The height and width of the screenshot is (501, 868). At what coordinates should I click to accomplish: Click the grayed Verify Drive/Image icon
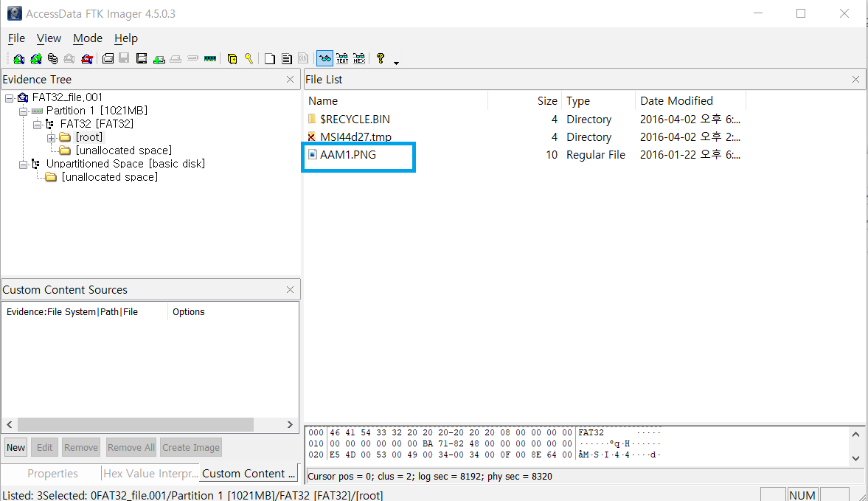tap(192, 59)
